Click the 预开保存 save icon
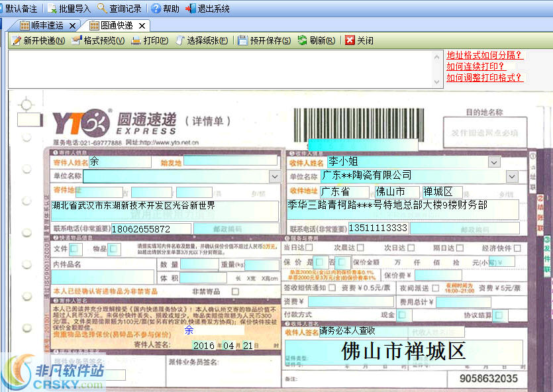553x392 pixels. point(244,40)
